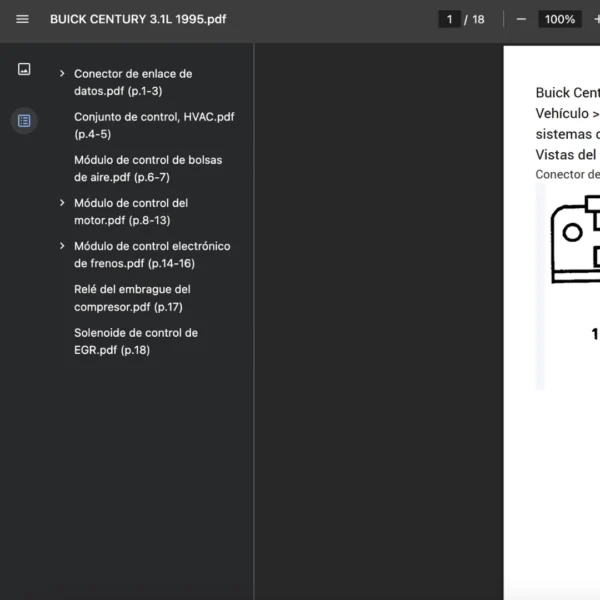Image resolution: width=600 pixels, height=600 pixels.
Task: Expand Módulo de control electrónico de frenos chevron
Action: click(x=62, y=246)
